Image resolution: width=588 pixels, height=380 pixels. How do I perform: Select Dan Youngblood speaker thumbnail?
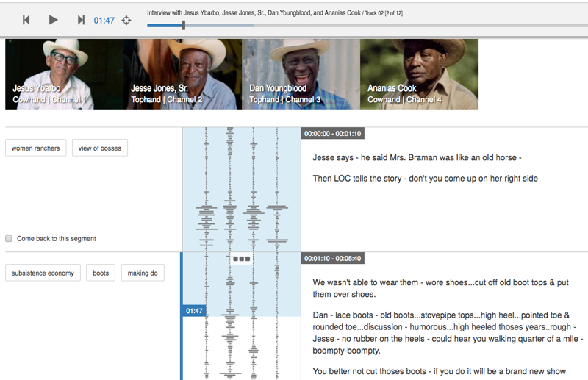[x=301, y=74]
